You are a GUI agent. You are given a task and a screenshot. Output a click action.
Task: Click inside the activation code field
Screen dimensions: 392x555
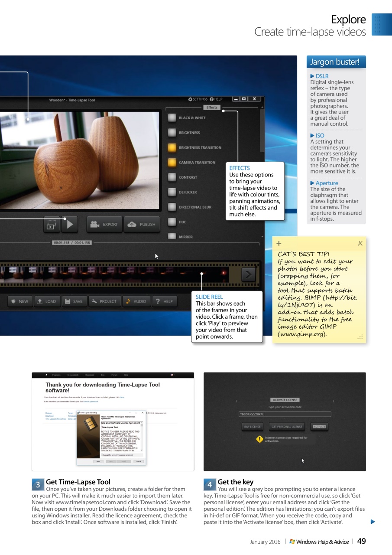(285, 414)
